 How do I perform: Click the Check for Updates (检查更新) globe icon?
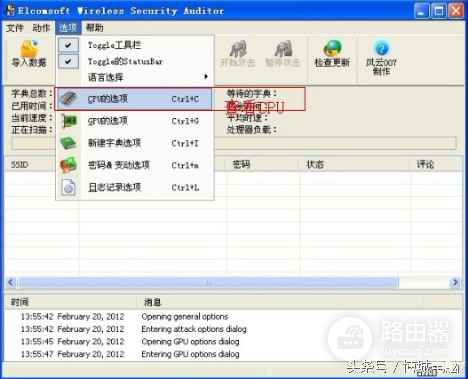click(x=332, y=49)
